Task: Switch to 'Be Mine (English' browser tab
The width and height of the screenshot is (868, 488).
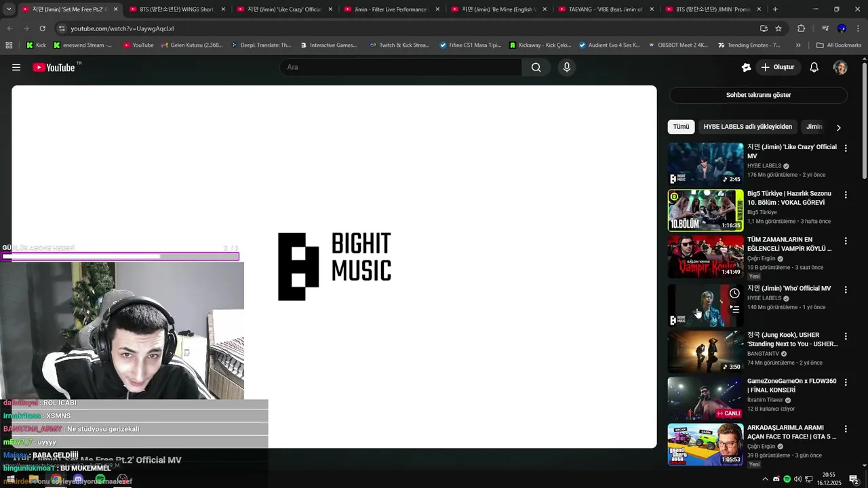Action: [498, 9]
